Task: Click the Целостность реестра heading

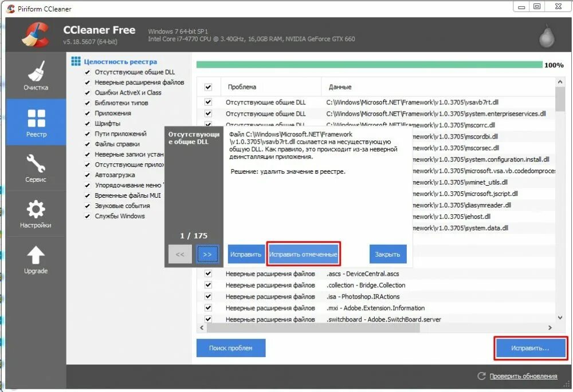Action: tap(120, 62)
